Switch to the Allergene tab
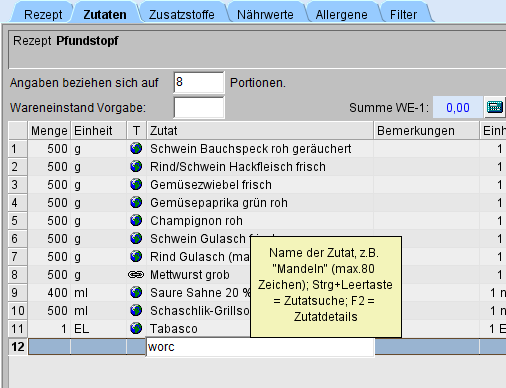 coord(342,14)
